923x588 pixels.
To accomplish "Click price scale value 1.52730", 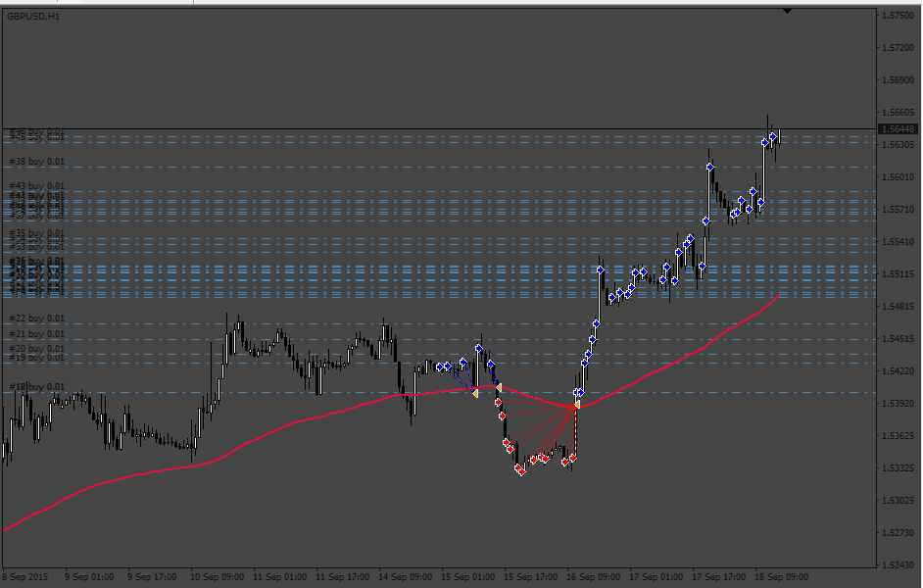I will click(x=898, y=533).
